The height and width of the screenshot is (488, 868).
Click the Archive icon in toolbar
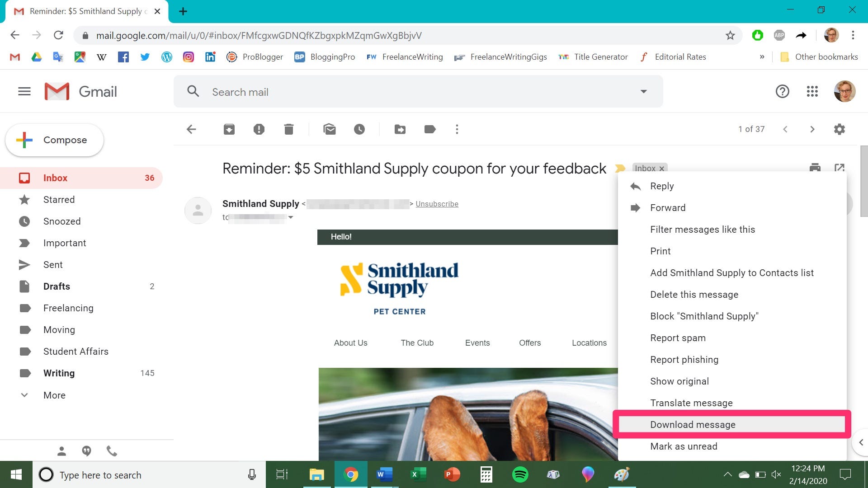click(229, 129)
